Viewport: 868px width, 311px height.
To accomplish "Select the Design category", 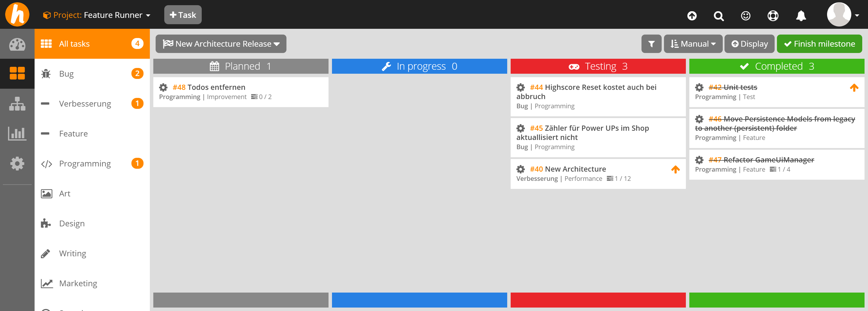I will 92,223.
